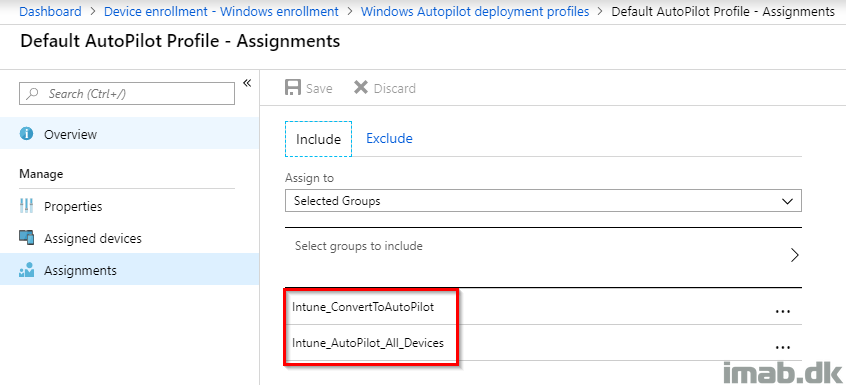Open the Assign to Selected Groups dropdown
The height and width of the screenshot is (385, 846).
543,201
